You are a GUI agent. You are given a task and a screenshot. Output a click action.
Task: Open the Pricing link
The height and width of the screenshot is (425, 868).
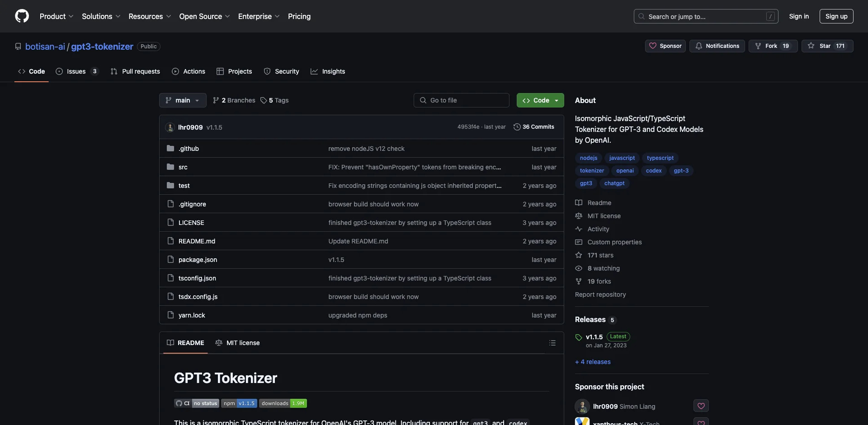299,16
